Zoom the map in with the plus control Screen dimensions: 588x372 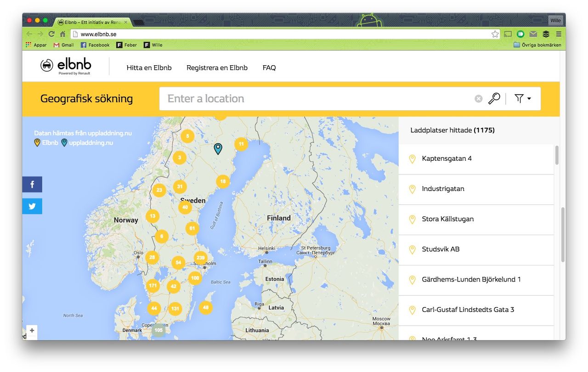point(32,331)
